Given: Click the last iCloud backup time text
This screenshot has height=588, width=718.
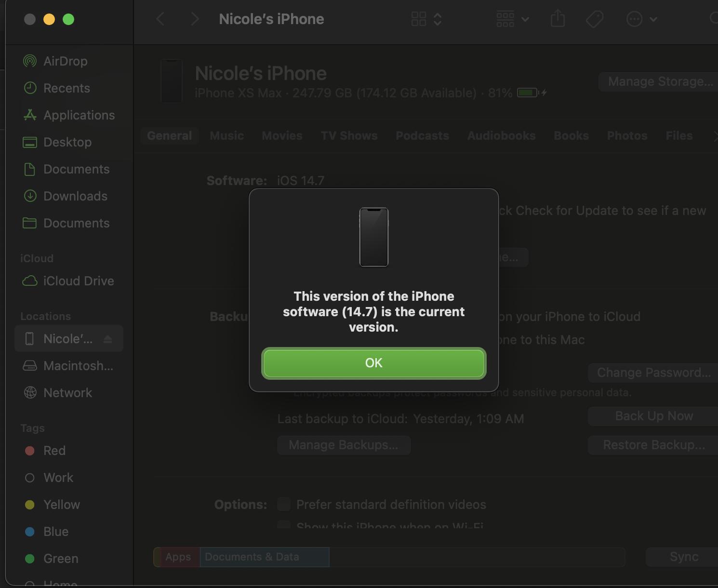Looking at the screenshot, I should coord(469,419).
